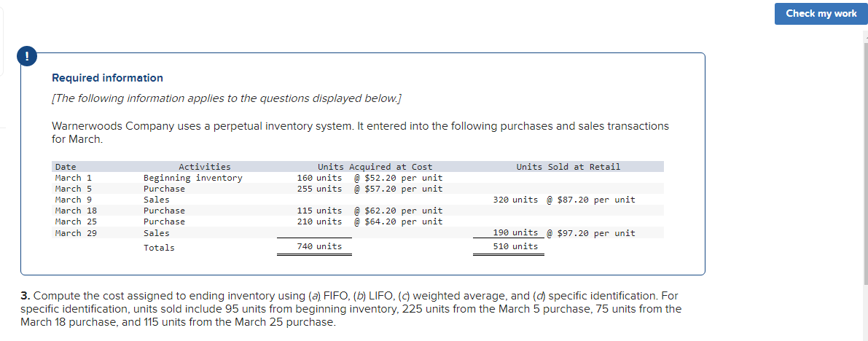
Task: Select the Beginning inventory activity cell
Action: [192, 178]
